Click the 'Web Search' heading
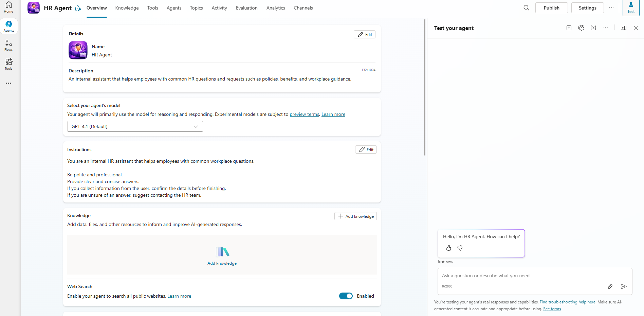The height and width of the screenshot is (316, 644). [x=80, y=286]
